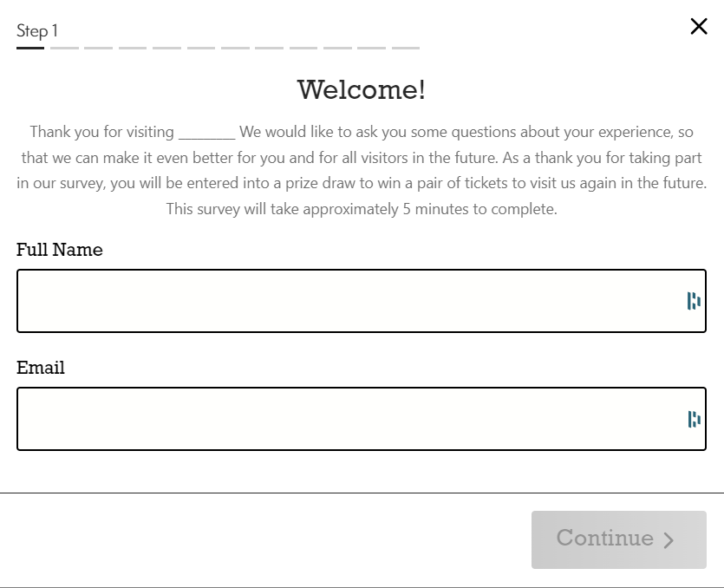Click the Welcome! heading text

[x=361, y=88]
